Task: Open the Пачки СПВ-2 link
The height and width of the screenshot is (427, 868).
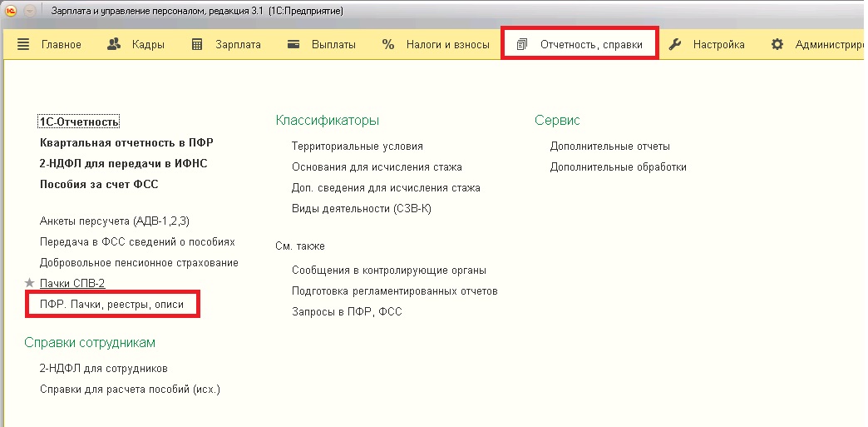Action: [72, 283]
